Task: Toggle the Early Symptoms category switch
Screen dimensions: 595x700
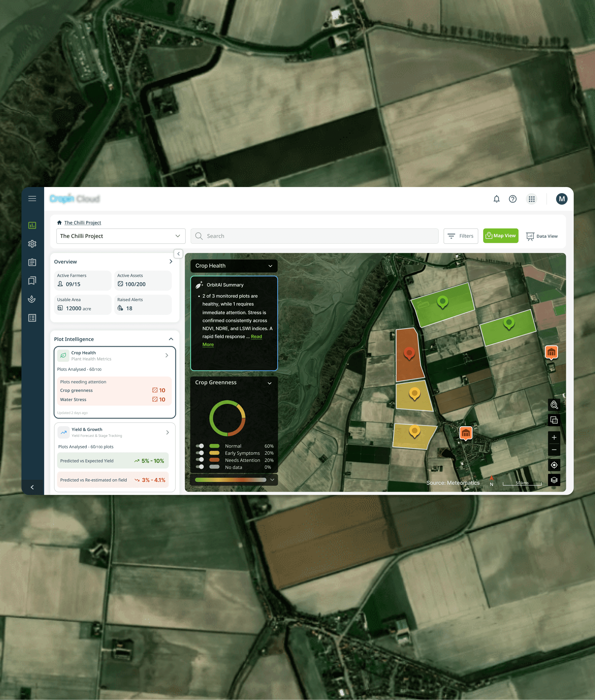Action: [x=200, y=453]
